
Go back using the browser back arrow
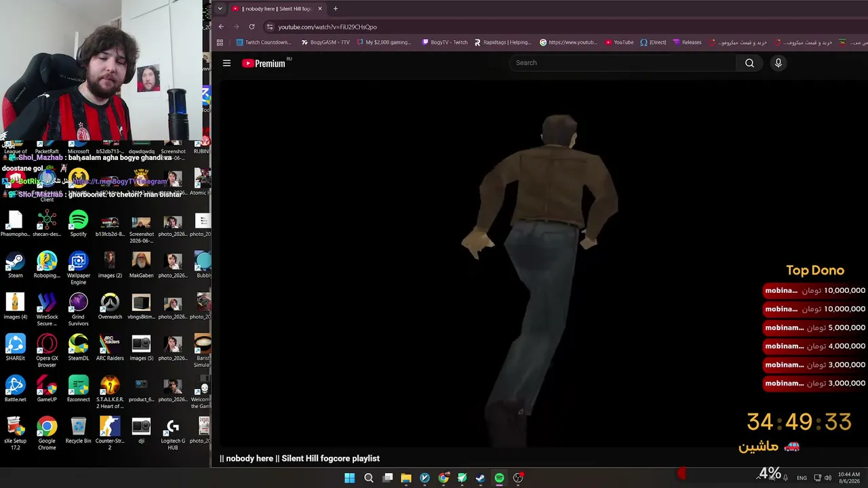coord(221,26)
